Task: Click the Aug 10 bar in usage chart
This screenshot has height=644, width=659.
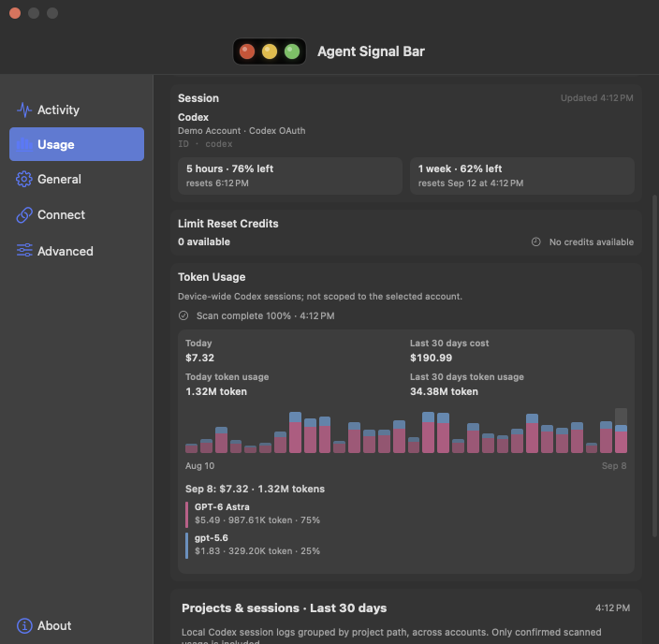Action: click(x=191, y=448)
